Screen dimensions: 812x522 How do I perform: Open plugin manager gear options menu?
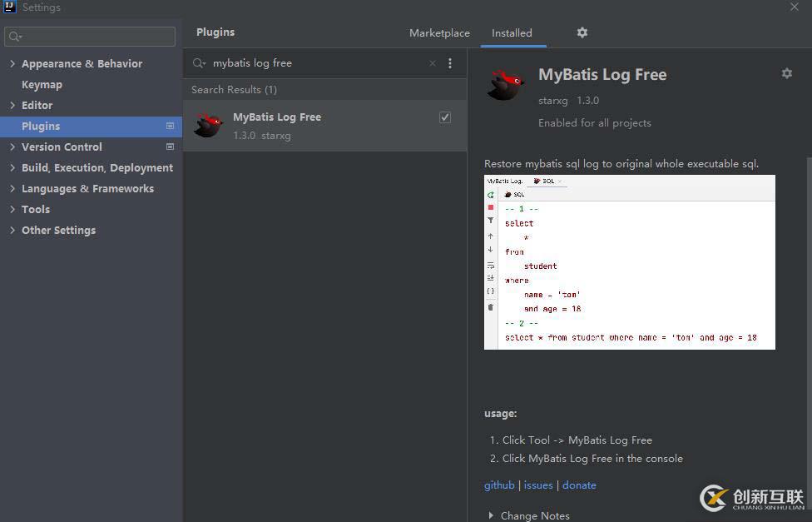tap(582, 32)
